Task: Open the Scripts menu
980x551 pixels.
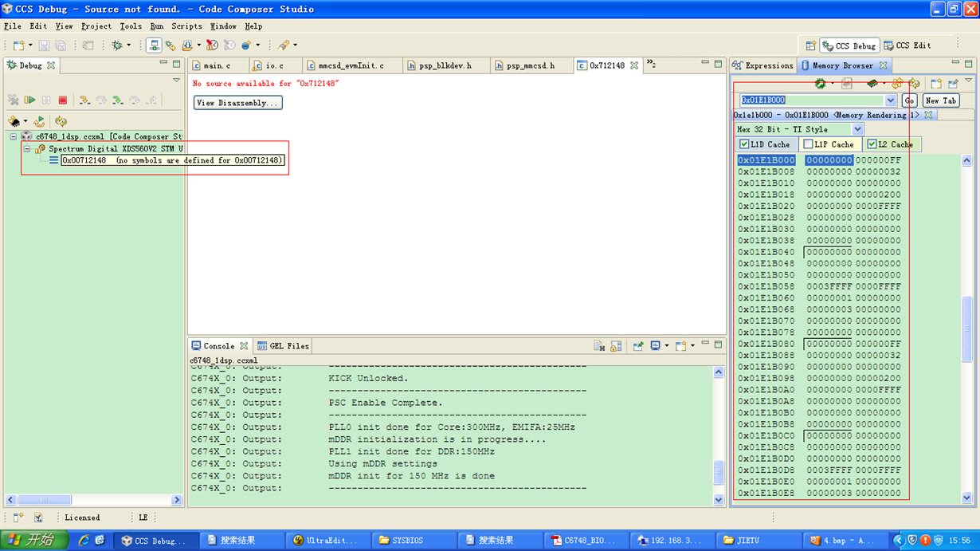Action: (x=187, y=26)
